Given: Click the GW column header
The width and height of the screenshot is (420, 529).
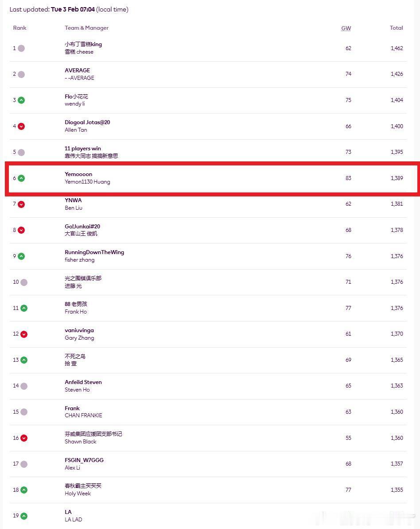Looking at the screenshot, I should tap(346, 28).
